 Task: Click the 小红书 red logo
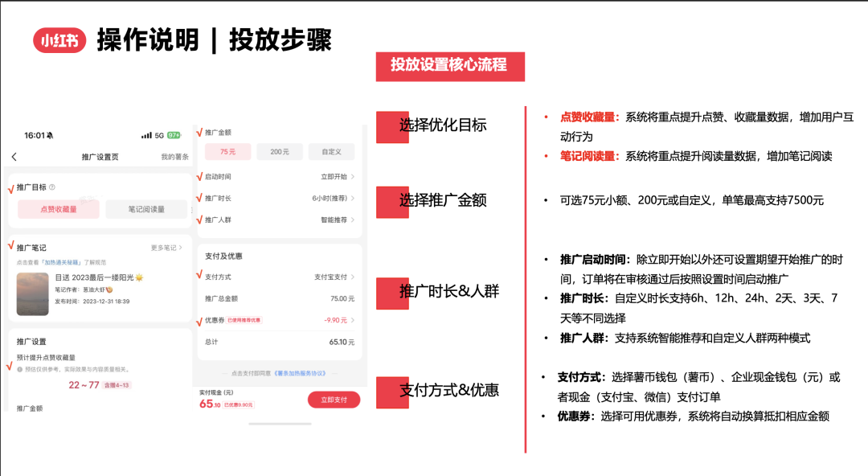tap(59, 40)
